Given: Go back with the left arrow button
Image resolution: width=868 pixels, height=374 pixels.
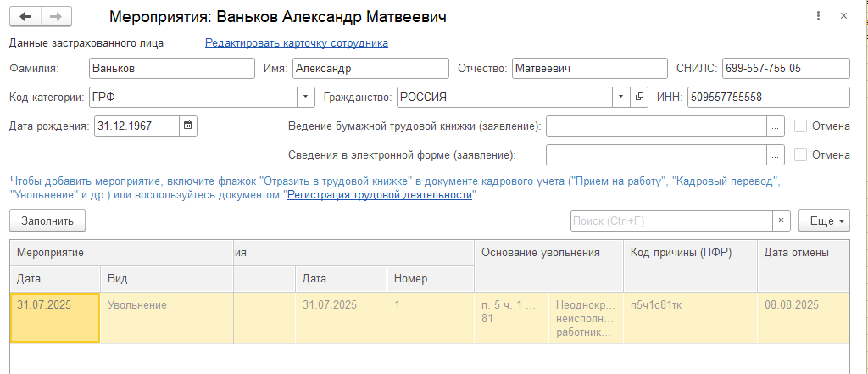Looking at the screenshot, I should [x=25, y=17].
